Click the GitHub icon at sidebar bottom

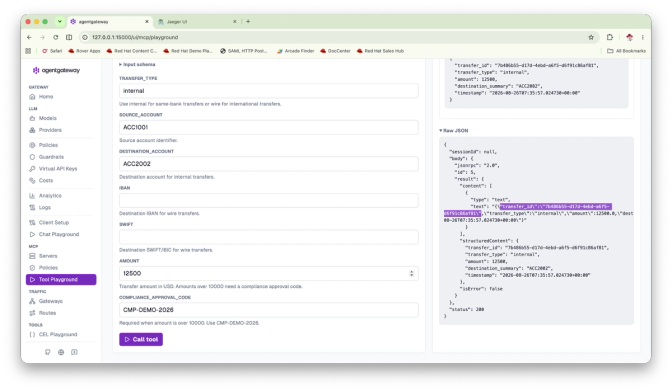click(x=48, y=352)
